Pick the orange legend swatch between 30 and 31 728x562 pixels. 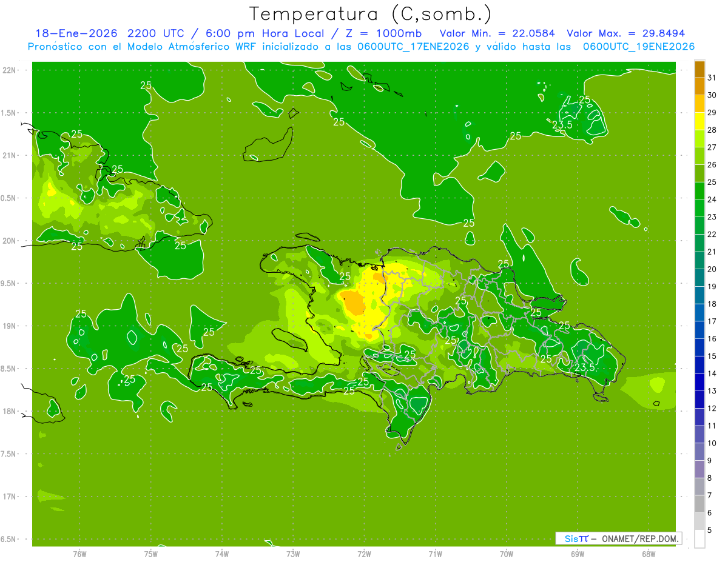pyautogui.click(x=699, y=87)
